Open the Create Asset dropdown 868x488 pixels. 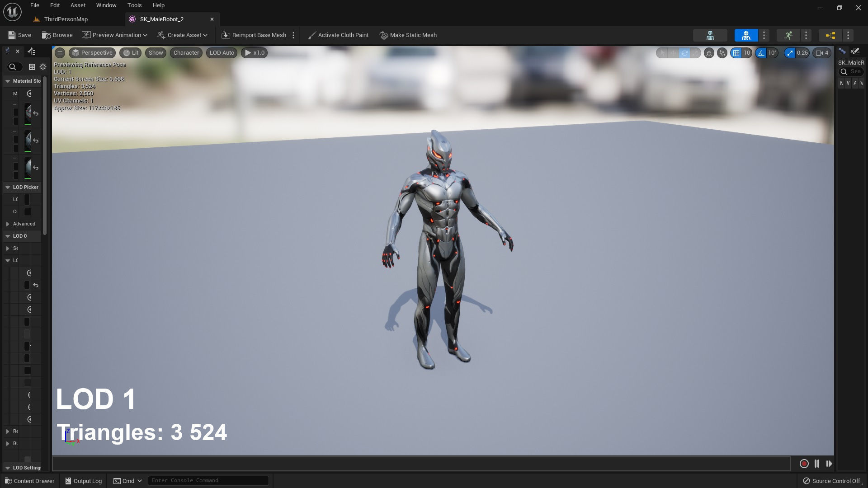point(182,35)
